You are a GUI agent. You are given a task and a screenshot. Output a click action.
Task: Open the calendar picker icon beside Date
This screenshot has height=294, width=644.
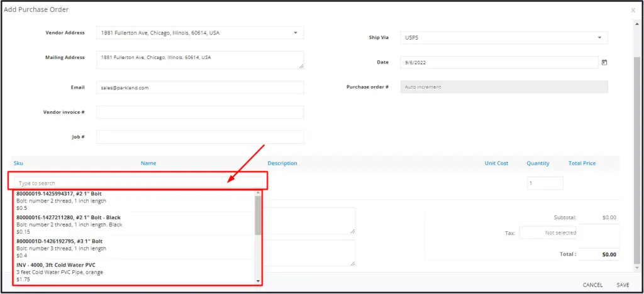click(604, 63)
